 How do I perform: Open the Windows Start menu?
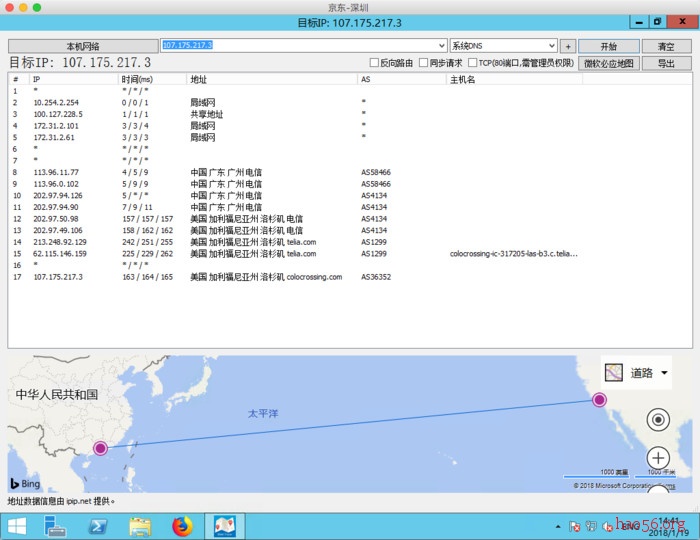click(17, 527)
